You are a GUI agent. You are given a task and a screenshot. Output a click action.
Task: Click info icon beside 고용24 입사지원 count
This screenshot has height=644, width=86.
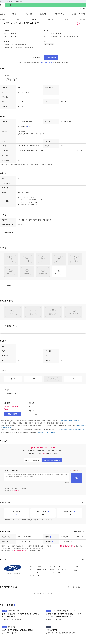pos(75,511)
